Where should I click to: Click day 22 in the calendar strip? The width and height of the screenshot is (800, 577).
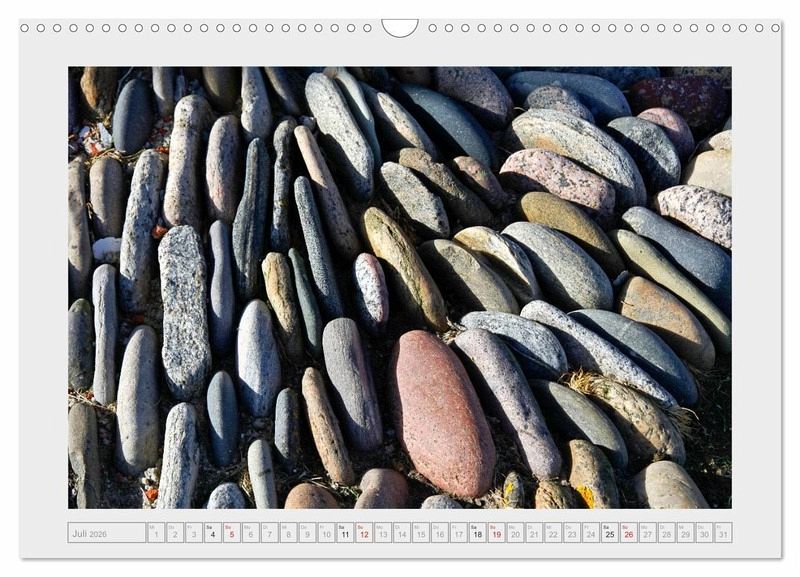(x=552, y=532)
